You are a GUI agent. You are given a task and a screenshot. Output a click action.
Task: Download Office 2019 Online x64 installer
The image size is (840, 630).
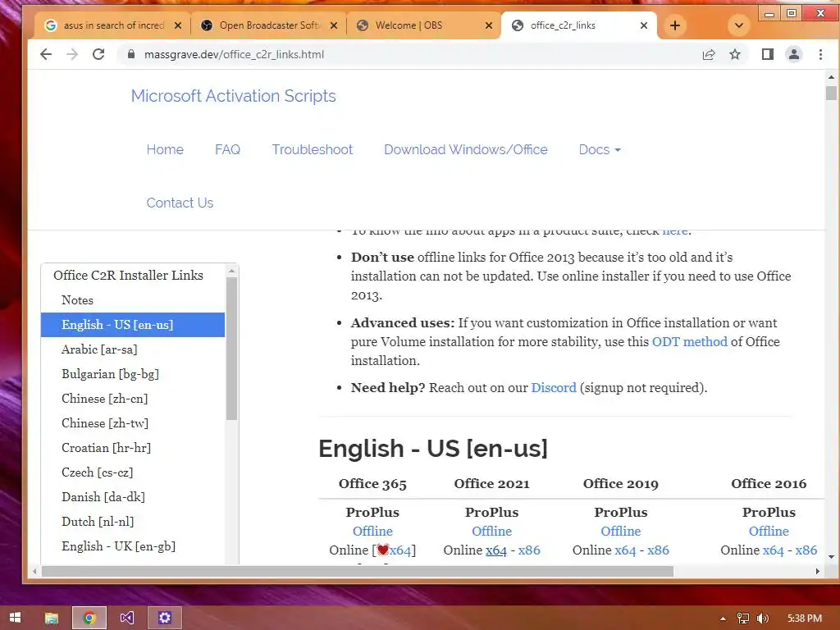coord(625,550)
